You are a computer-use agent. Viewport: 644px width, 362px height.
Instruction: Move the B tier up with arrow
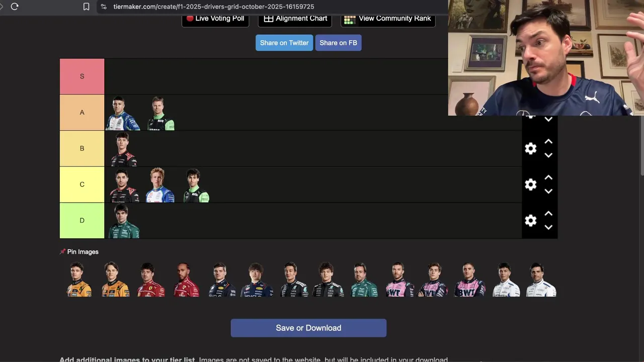pyautogui.click(x=548, y=142)
